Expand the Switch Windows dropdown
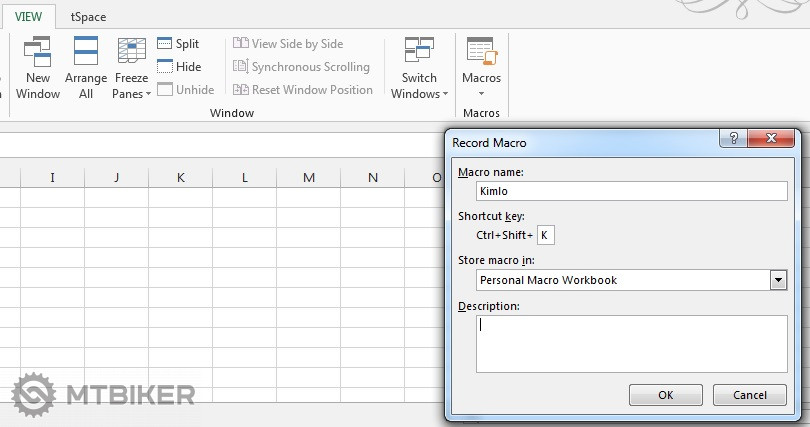This screenshot has width=810, height=427. 419,68
